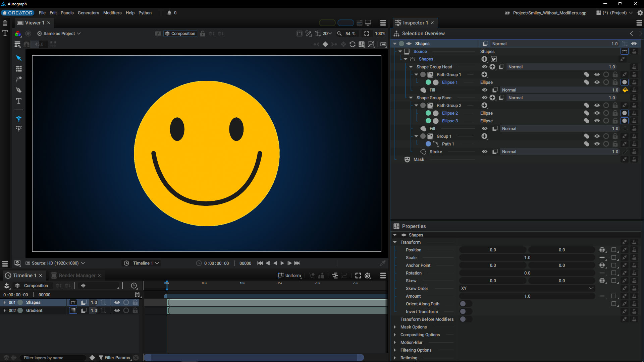Open the Viewer panel hamburger menu
The image size is (644, 362).
point(383,23)
